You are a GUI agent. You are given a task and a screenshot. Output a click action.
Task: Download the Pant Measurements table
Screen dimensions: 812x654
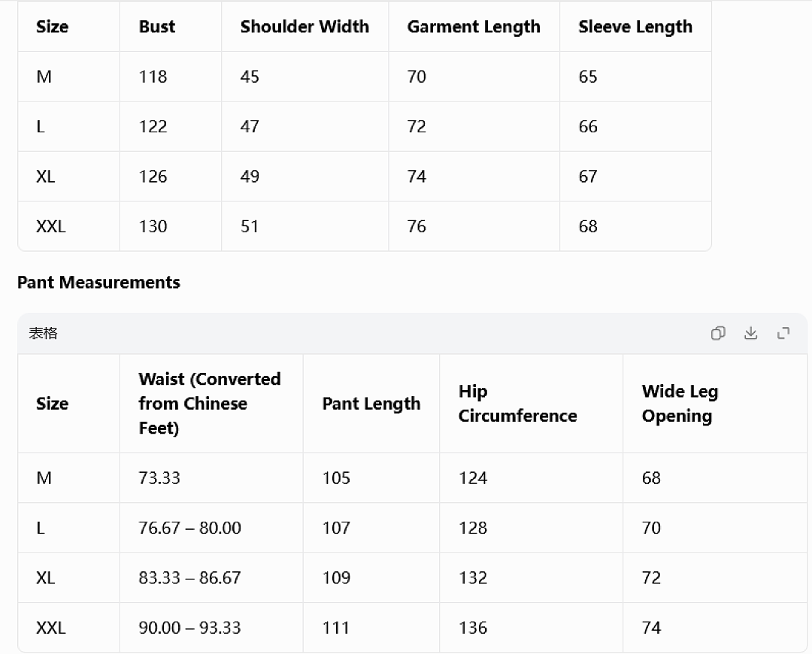coord(750,333)
